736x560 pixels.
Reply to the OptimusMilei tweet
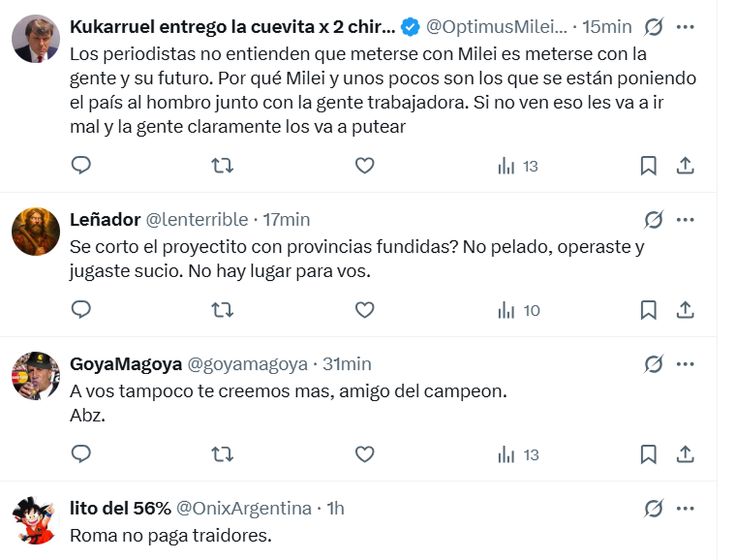(81, 166)
